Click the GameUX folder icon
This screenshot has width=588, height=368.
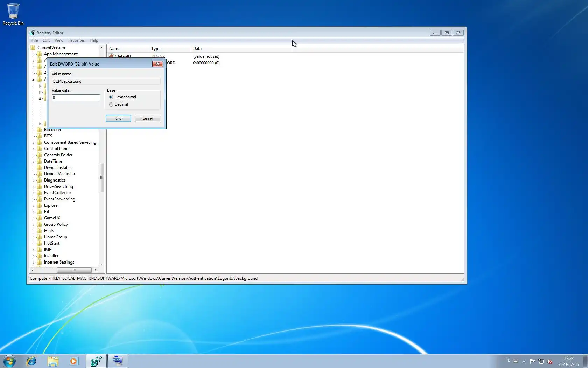[x=40, y=218]
